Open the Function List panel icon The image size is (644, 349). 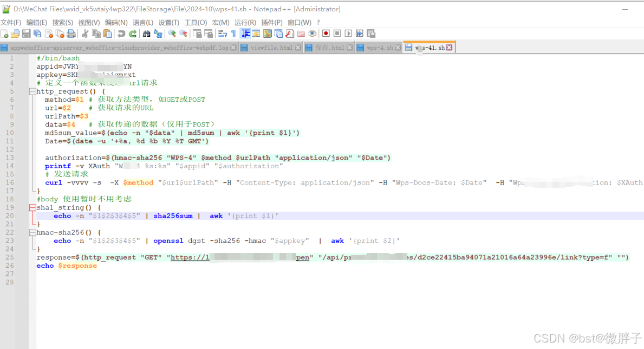point(290,34)
